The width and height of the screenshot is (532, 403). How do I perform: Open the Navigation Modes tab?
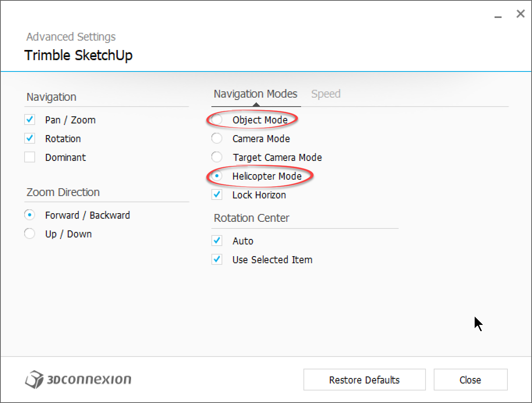tap(255, 94)
